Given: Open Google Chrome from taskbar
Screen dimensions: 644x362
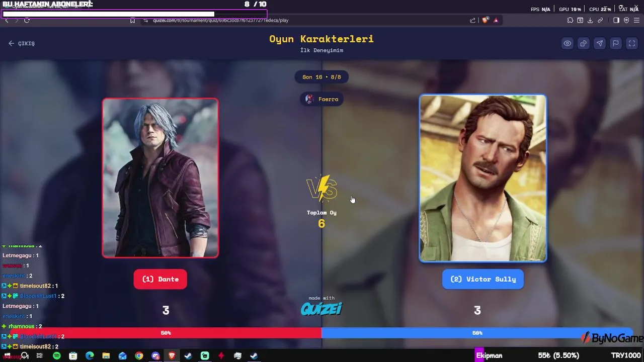Looking at the screenshot, I should tap(139, 355).
